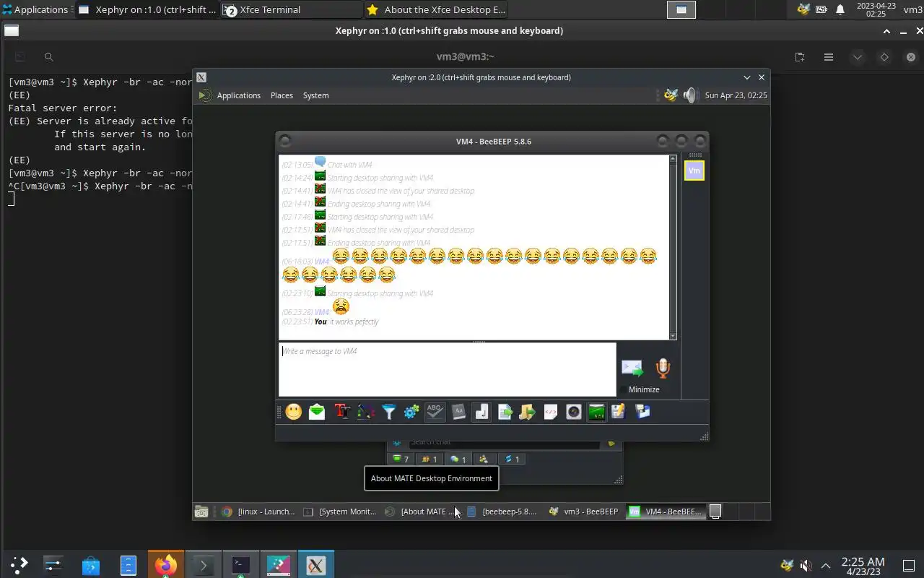
Task: Click the tab showing count 7 in back BeeBEEP window
Action: pos(401,459)
